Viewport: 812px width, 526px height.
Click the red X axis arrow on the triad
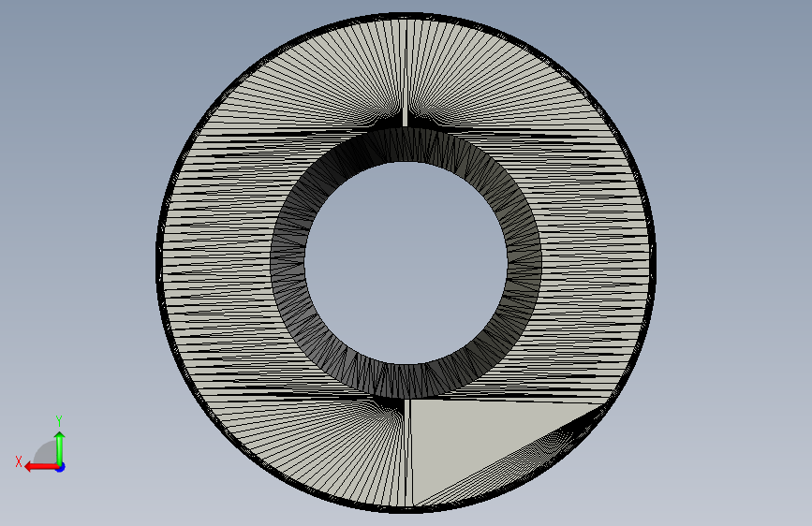tap(40, 467)
